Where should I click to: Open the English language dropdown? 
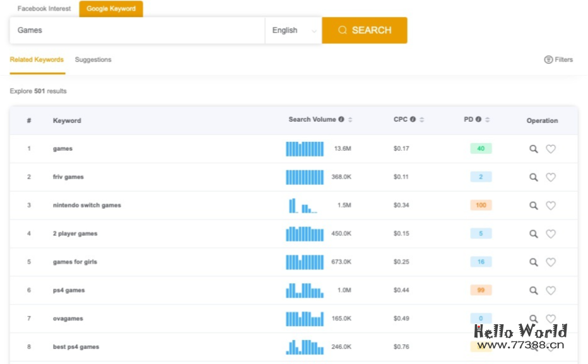[x=293, y=30]
